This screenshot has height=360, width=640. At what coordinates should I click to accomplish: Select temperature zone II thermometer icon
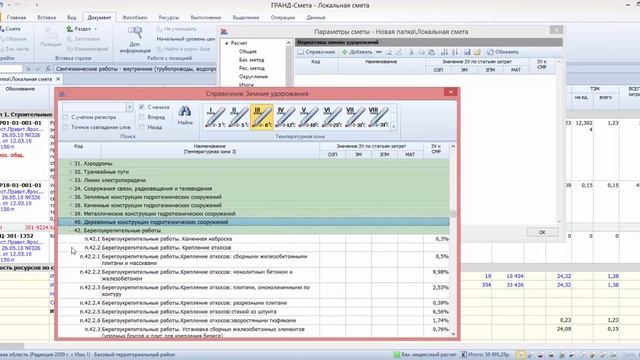238,117
